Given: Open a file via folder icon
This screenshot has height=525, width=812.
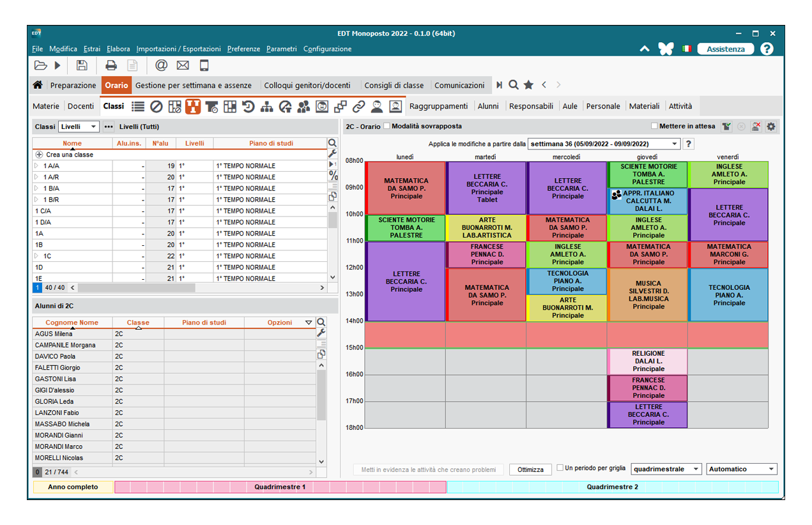Looking at the screenshot, I should pos(40,65).
